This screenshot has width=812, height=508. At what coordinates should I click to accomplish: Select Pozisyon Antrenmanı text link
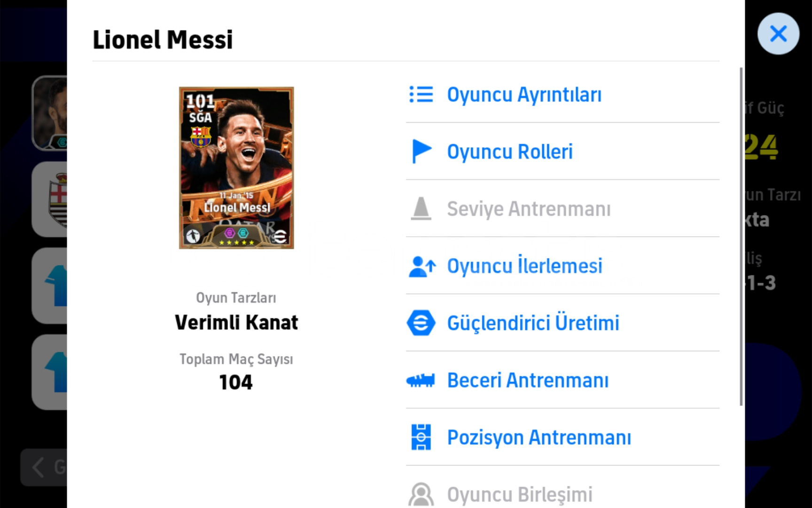tap(539, 437)
